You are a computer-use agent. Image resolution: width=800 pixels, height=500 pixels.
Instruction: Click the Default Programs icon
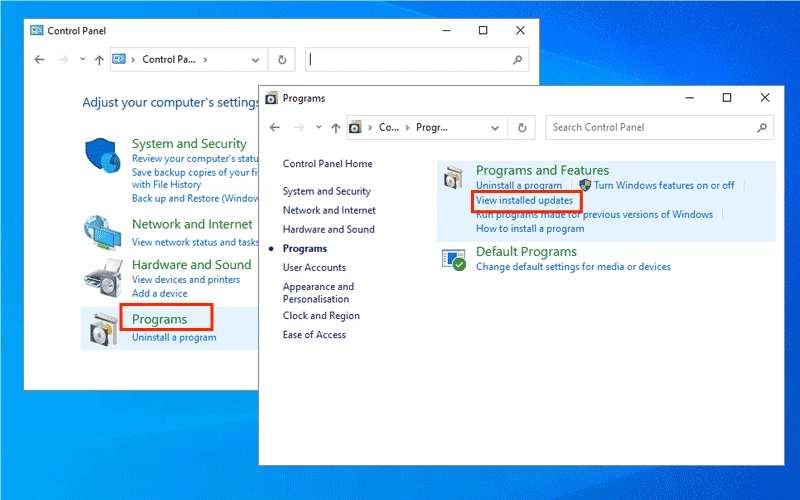pyautogui.click(x=454, y=260)
